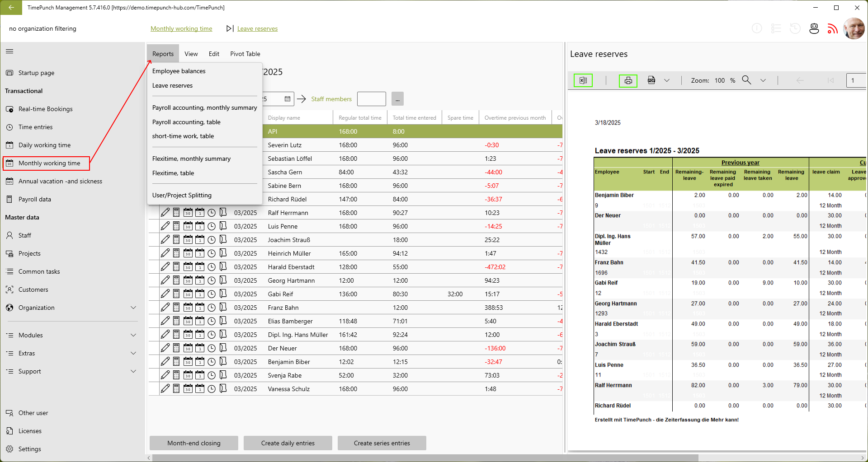Open the user profile picture

coord(854,28)
